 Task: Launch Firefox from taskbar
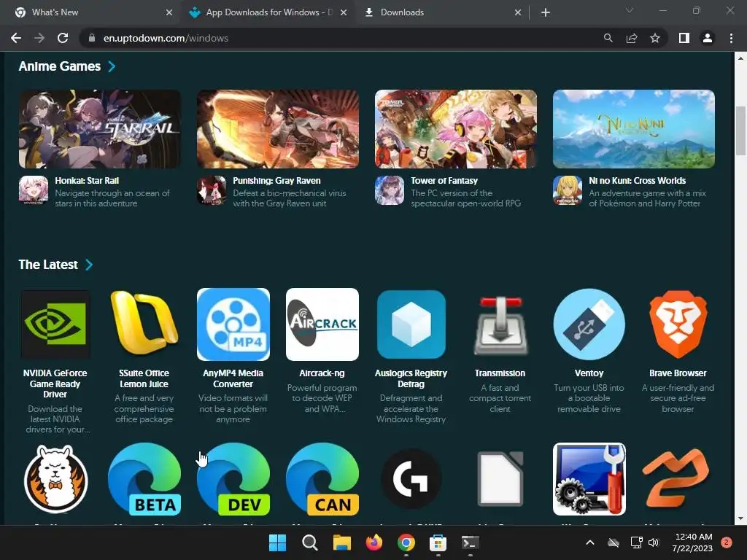(x=374, y=542)
